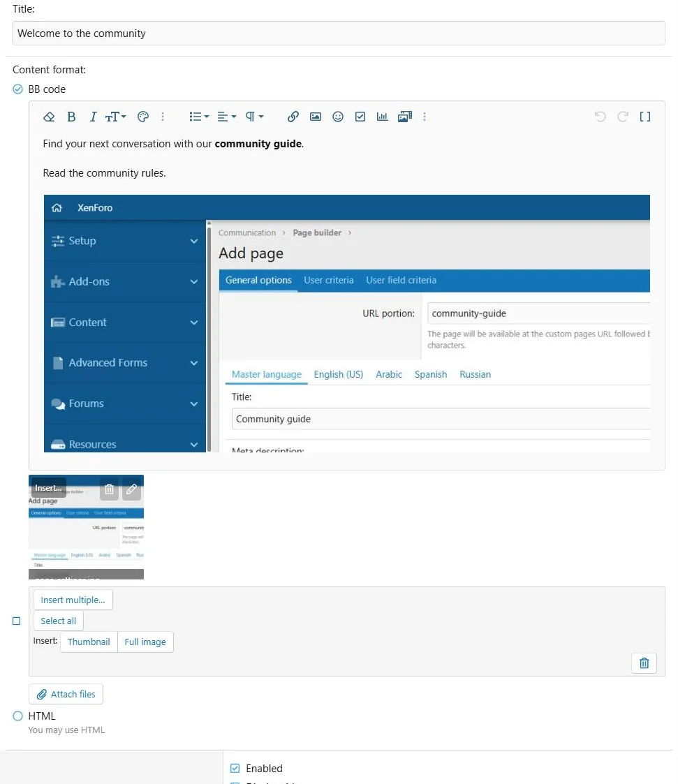Insert attachment as Thumbnail

click(x=89, y=642)
